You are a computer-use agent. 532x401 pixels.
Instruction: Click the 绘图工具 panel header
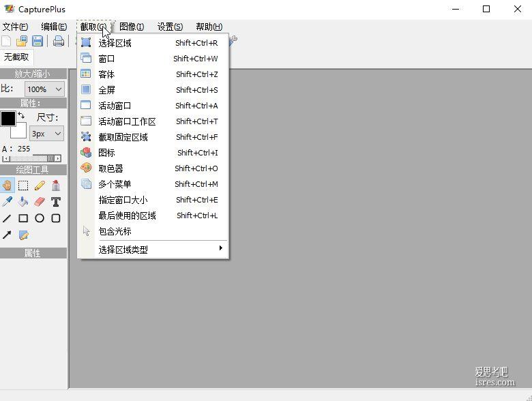33,170
